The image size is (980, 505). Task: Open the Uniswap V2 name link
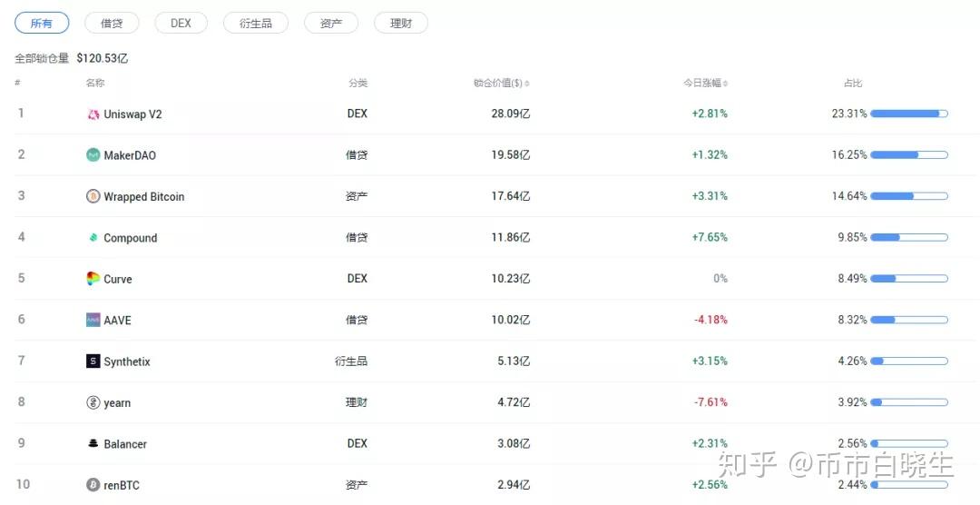tap(132, 114)
